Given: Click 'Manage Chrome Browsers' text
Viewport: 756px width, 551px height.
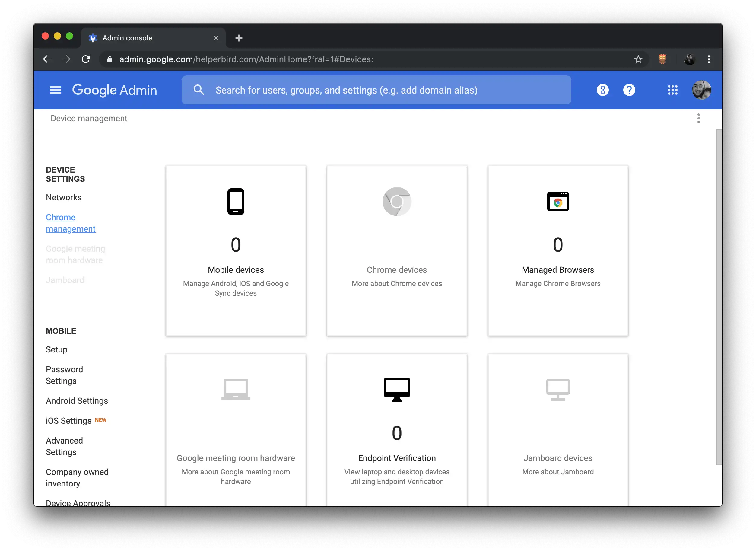Looking at the screenshot, I should (557, 284).
